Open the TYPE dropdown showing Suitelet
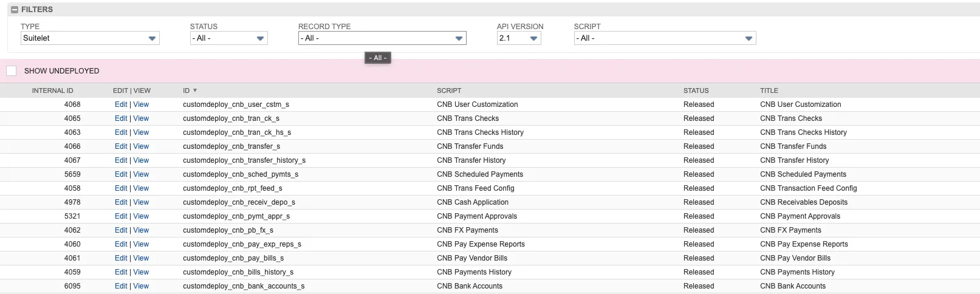Image resolution: width=980 pixels, height=294 pixels. pyautogui.click(x=90, y=38)
